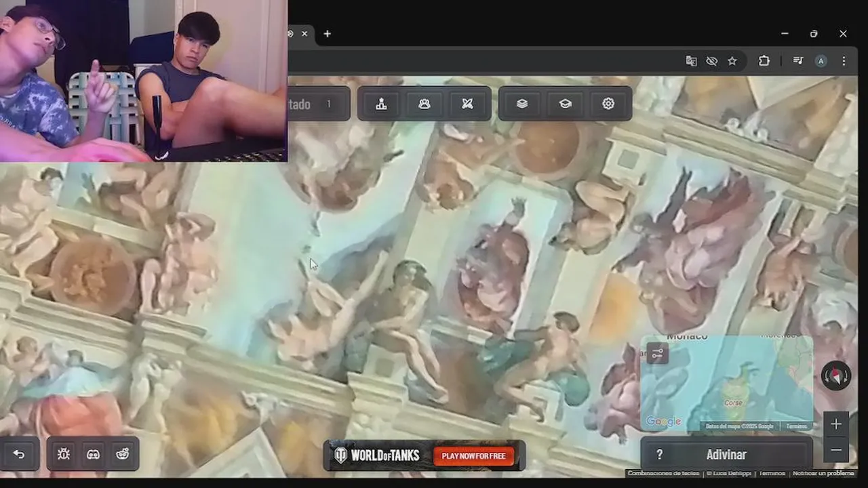The width and height of the screenshot is (868, 488).
Task: Open the browser extensions puzzle icon
Action: [764, 61]
